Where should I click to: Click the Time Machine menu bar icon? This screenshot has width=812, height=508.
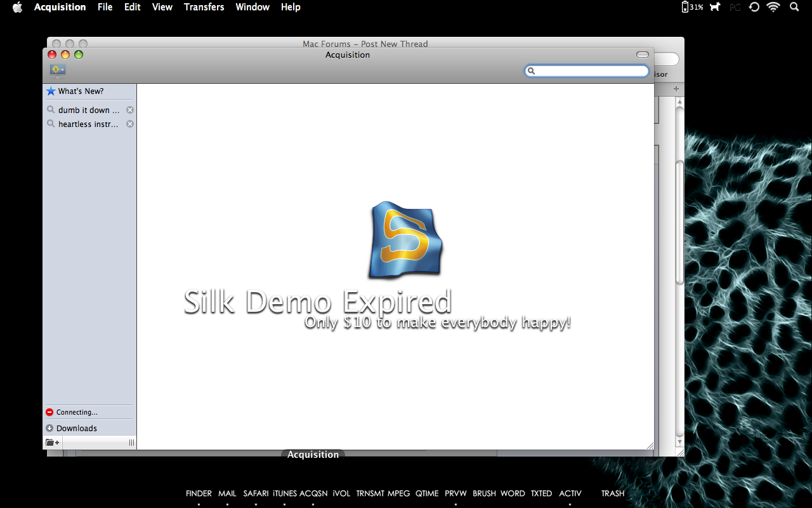754,7
